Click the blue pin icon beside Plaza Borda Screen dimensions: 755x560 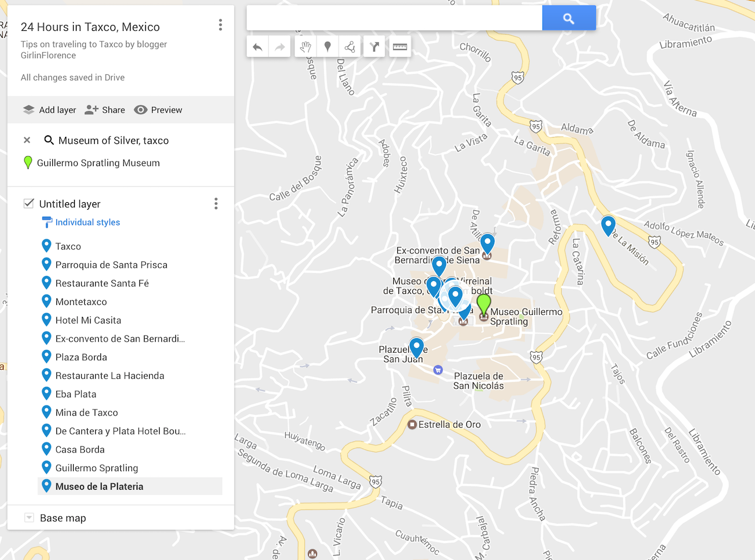coord(46,356)
